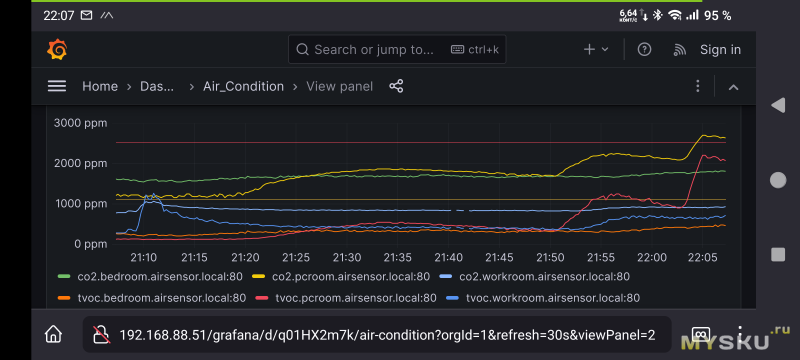
Task: Tap the insecure connection lock icon
Action: (101, 335)
